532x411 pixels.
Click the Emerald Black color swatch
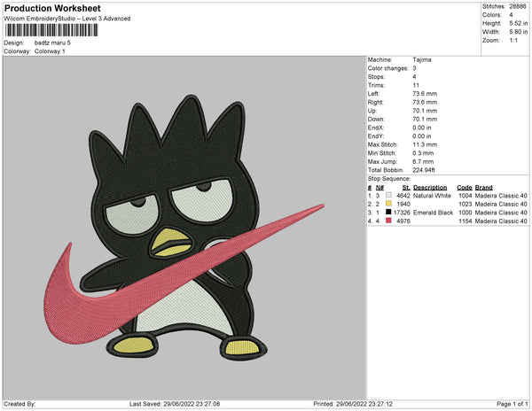(x=388, y=212)
